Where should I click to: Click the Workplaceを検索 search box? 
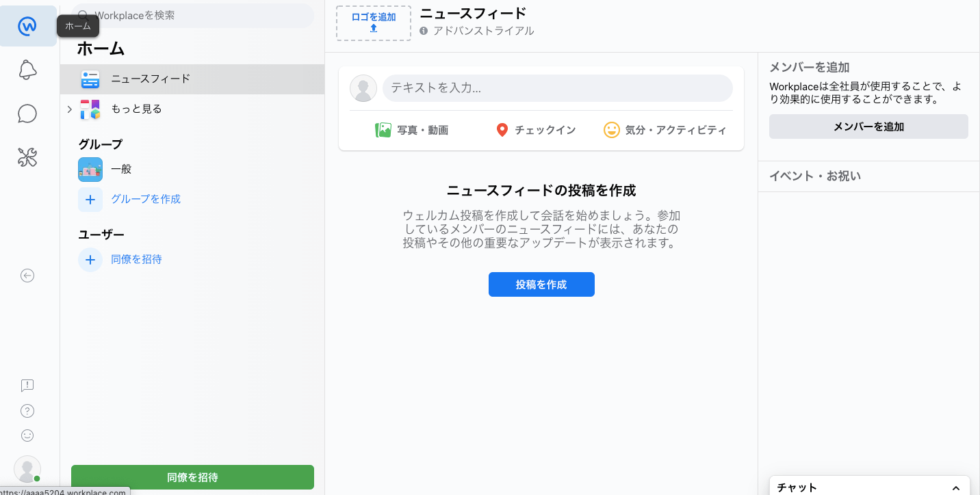[198, 15]
